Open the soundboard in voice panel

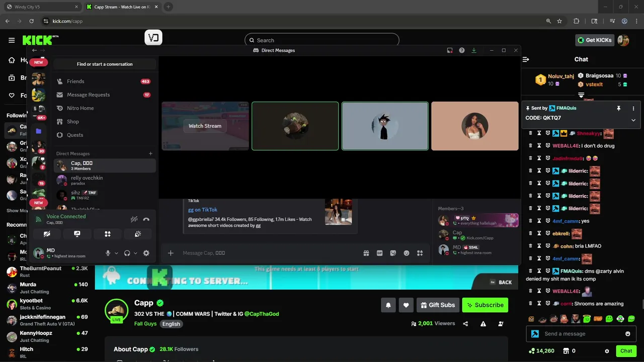tap(137, 234)
